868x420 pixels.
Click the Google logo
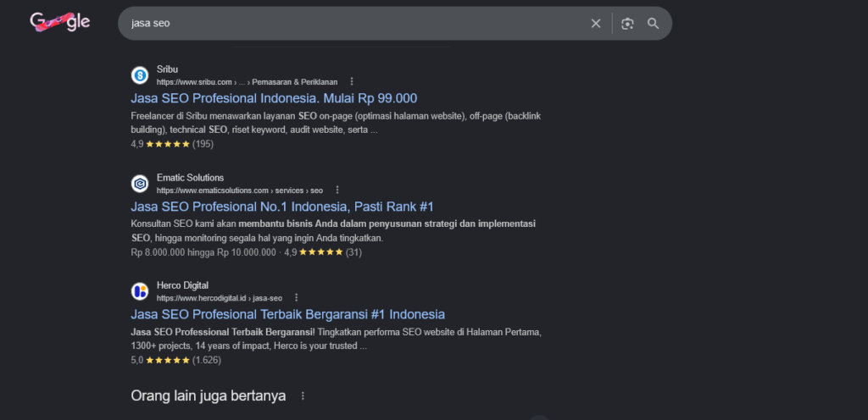(x=60, y=22)
